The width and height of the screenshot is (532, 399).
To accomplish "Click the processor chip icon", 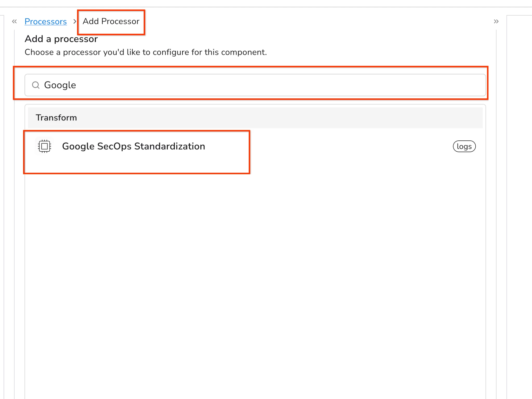I will click(x=44, y=146).
